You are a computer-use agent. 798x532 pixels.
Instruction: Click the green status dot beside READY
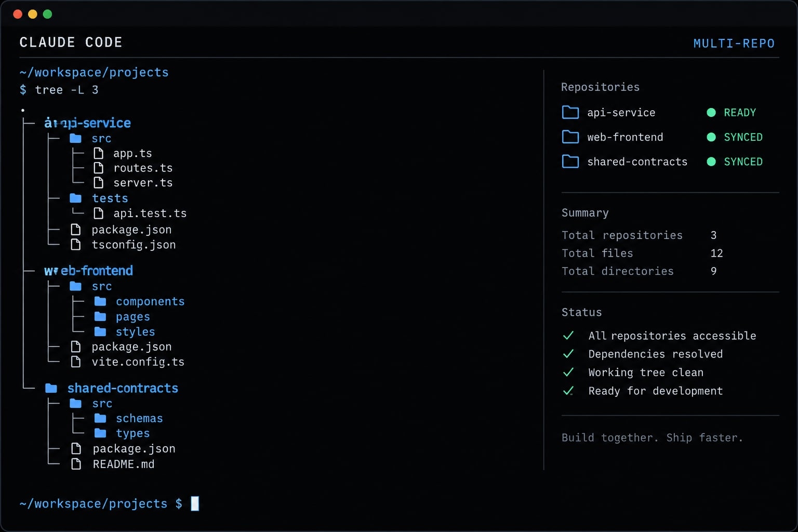click(x=711, y=113)
